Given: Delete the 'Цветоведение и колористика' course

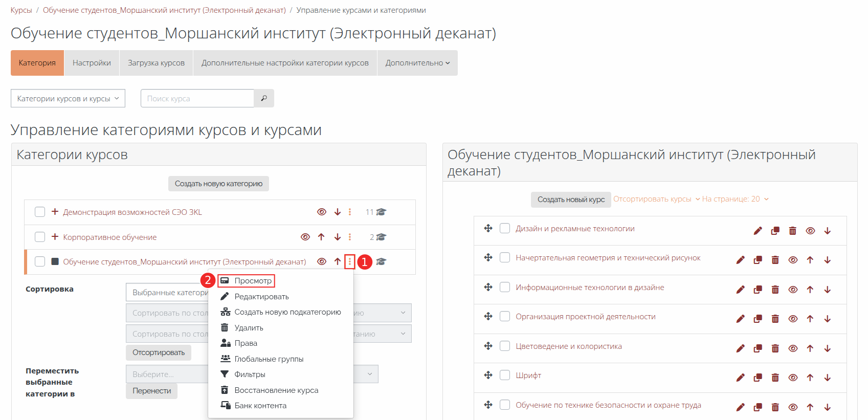Looking at the screenshot, I should [775, 348].
